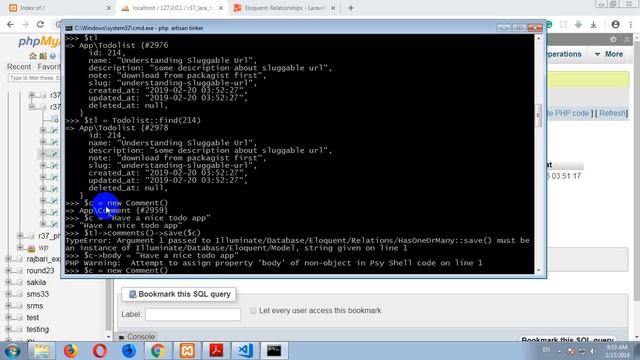Open the sakila database
Viewport: 640px width, 360px height.
pyautogui.click(x=36, y=282)
